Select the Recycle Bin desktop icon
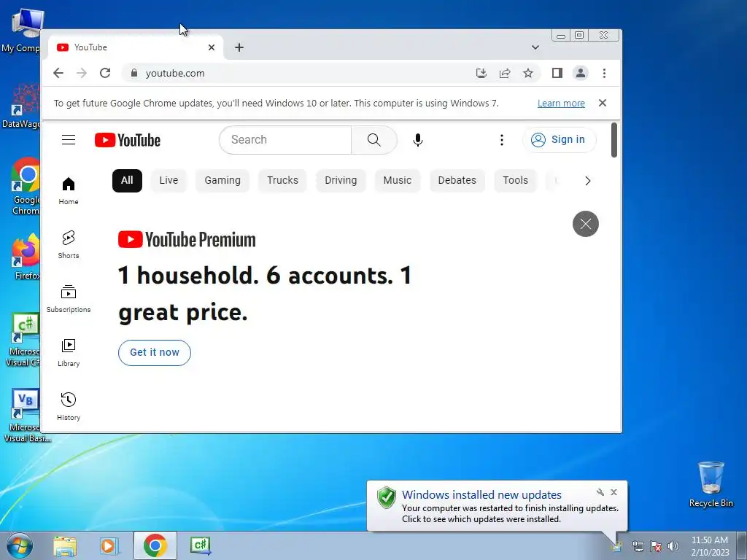The height and width of the screenshot is (560, 747). [711, 484]
